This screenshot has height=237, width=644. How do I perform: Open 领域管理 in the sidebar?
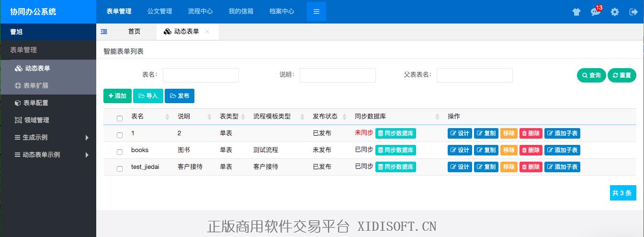click(x=48, y=120)
